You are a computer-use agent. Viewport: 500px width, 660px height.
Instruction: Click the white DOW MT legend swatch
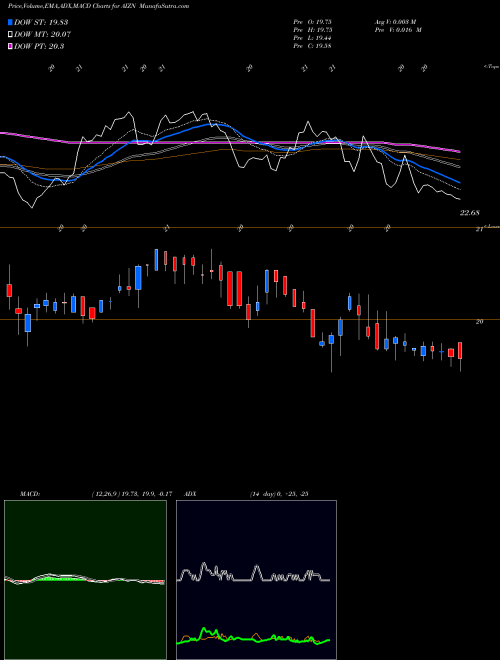click(10, 35)
